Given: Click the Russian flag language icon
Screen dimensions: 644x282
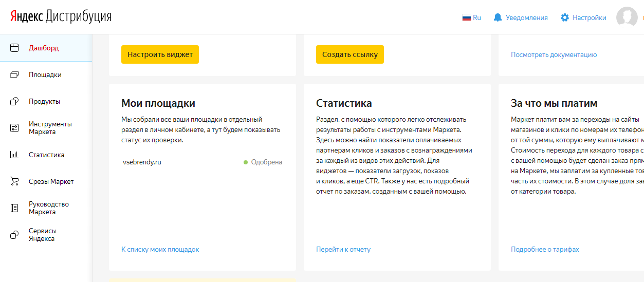Looking at the screenshot, I should point(467,17).
